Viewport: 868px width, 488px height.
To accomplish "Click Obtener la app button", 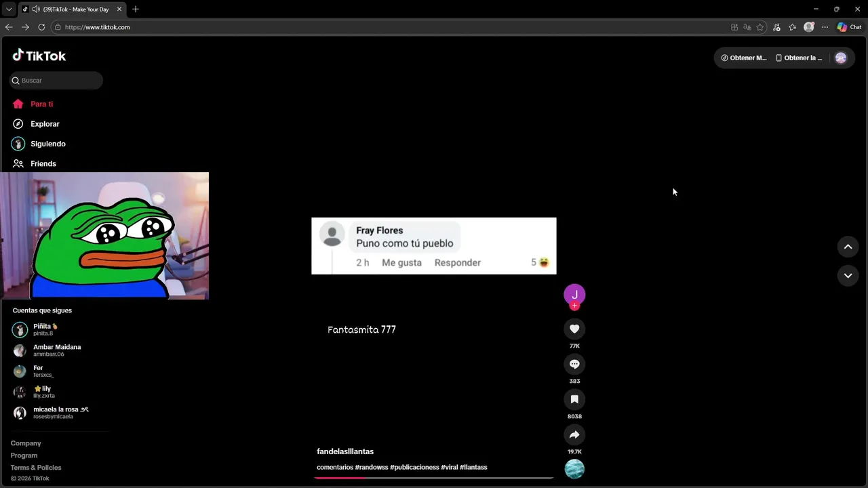I will [799, 58].
